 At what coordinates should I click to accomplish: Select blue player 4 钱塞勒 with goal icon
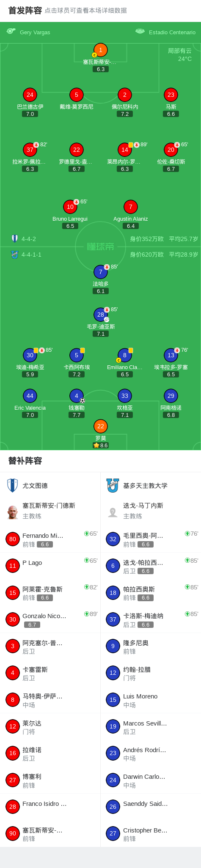(77, 396)
